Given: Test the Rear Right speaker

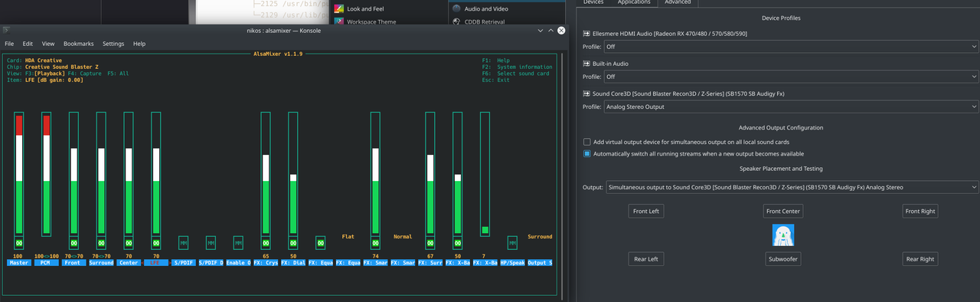Looking at the screenshot, I should 920,259.
